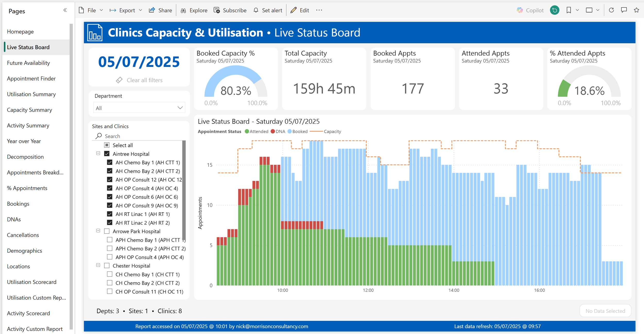This screenshot has height=334, width=644.
Task: Add the report to favorites with the star icon
Action: [x=637, y=10]
